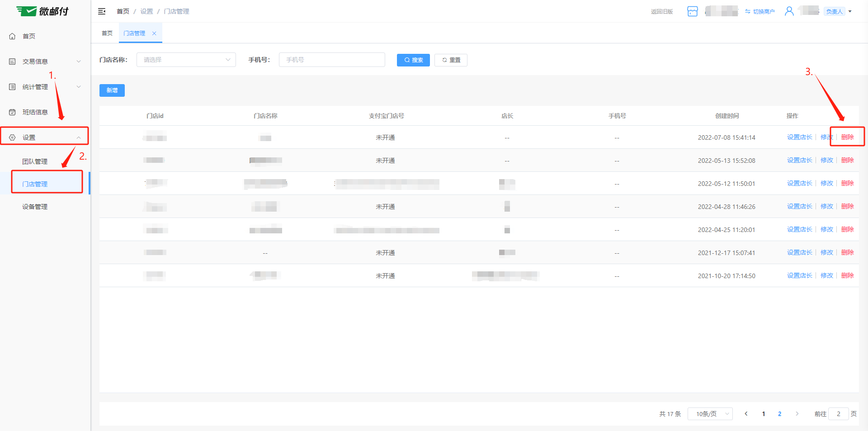Click 切换商户 link in header
Screen dimensions: 868x431
pyautogui.click(x=760, y=12)
